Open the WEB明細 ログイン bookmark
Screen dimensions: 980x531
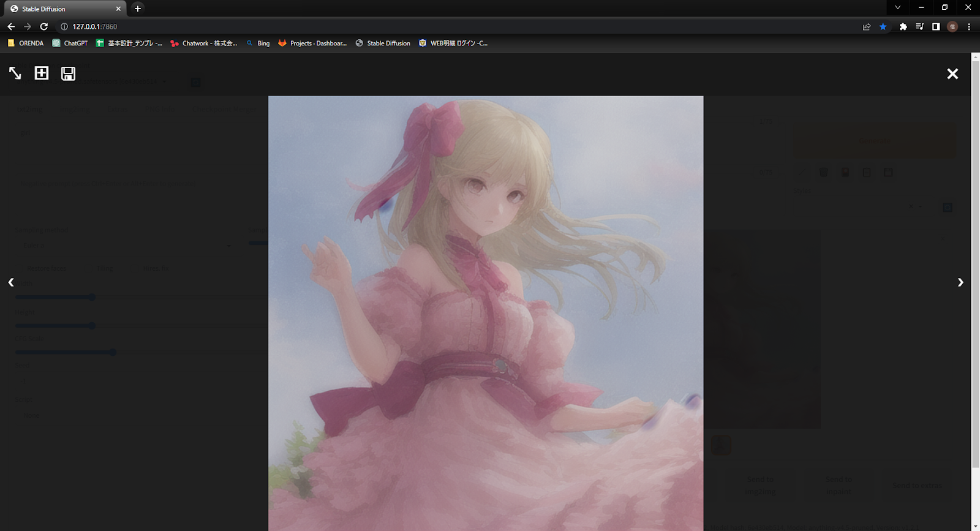453,43
